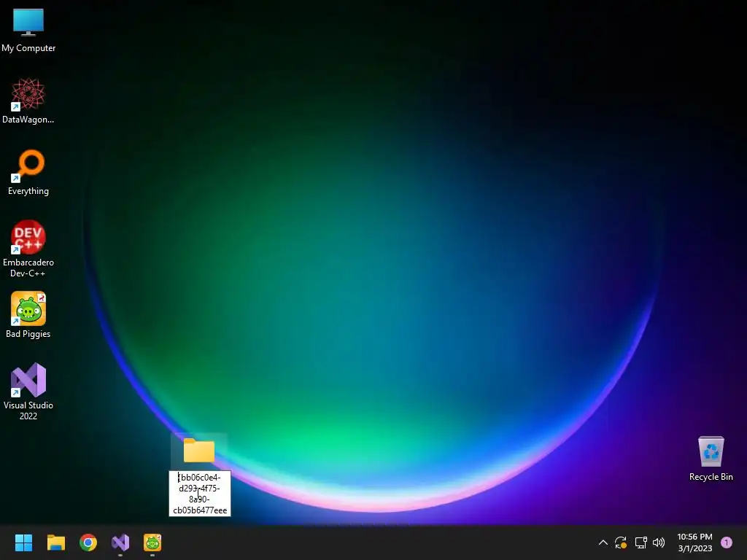Open the clock showing 10:56 PM
The height and width of the screenshot is (560, 747).
(x=694, y=542)
